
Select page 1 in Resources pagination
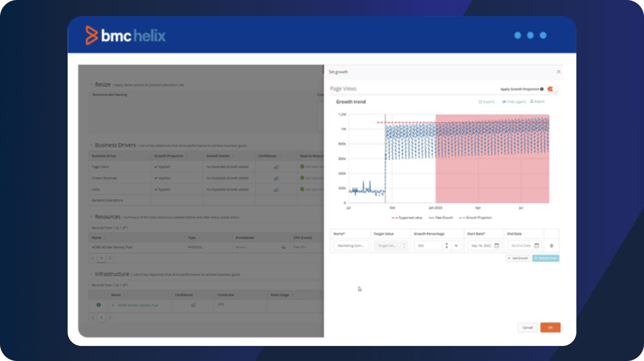100,258
